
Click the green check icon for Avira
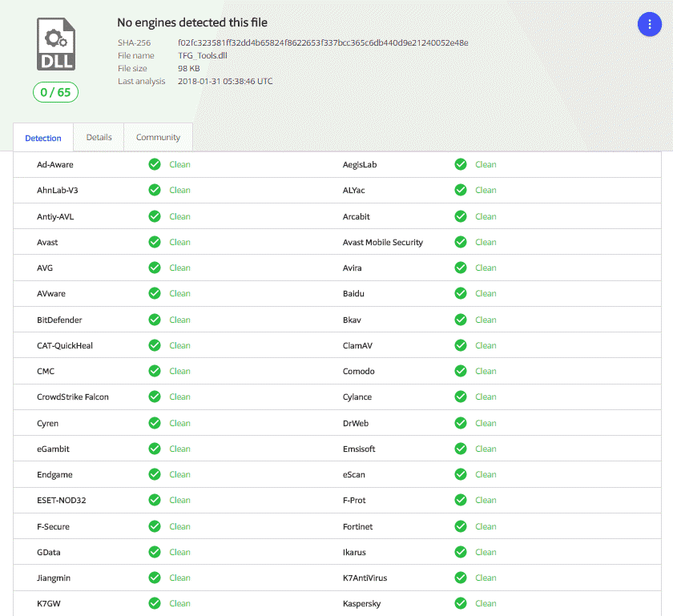(x=461, y=268)
